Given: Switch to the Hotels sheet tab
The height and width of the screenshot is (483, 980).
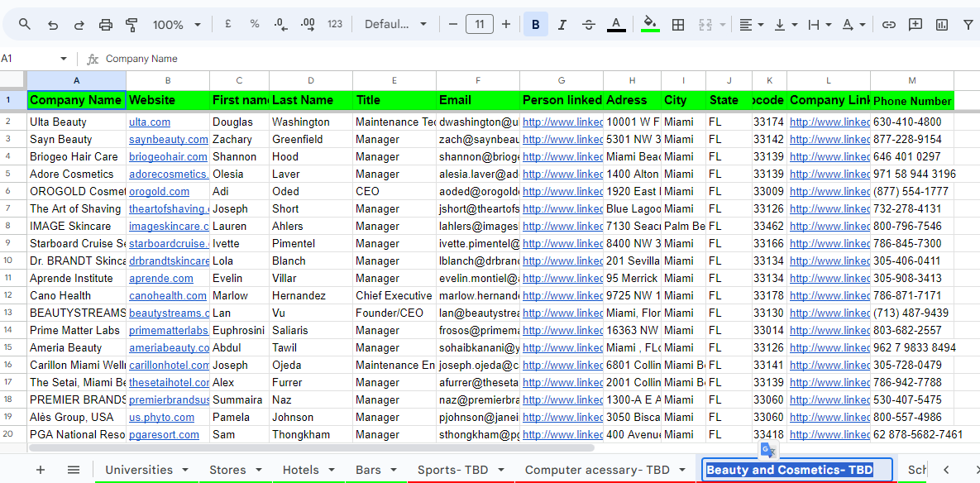Looking at the screenshot, I should 301,470.
